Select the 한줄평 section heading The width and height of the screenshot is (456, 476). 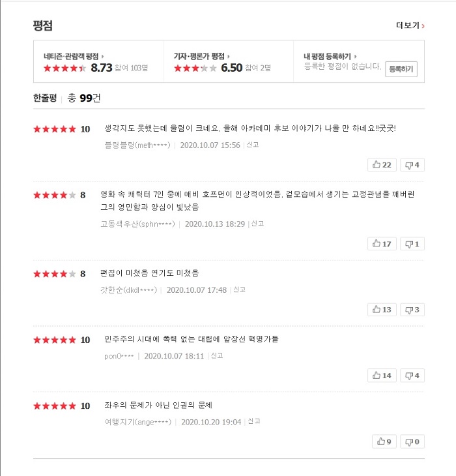[x=45, y=98]
